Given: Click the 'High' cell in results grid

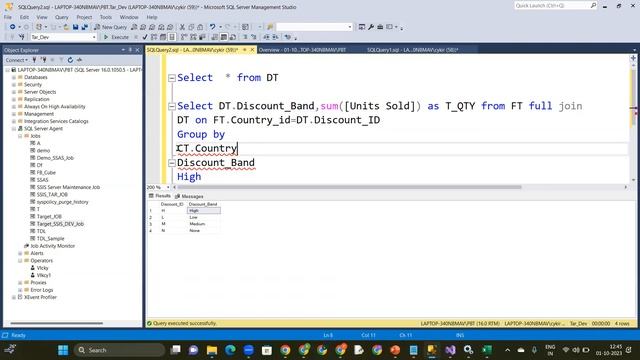Looking at the screenshot, I should tap(204, 211).
